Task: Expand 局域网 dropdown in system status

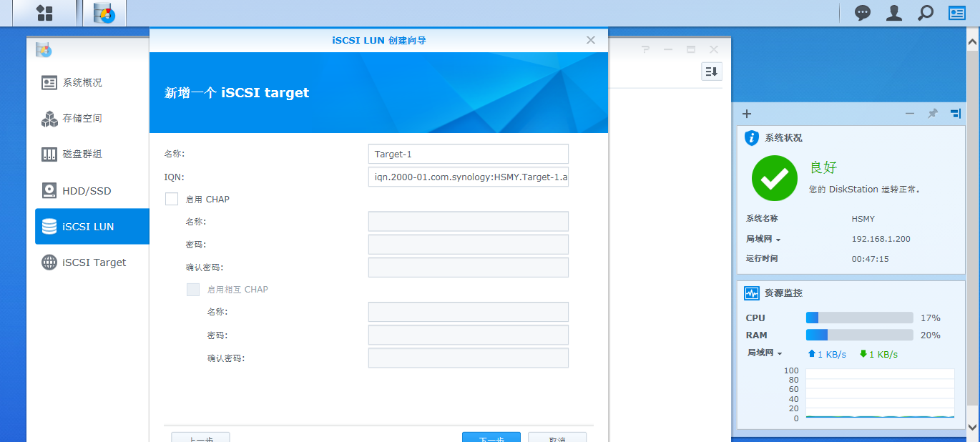Action: [x=763, y=240]
